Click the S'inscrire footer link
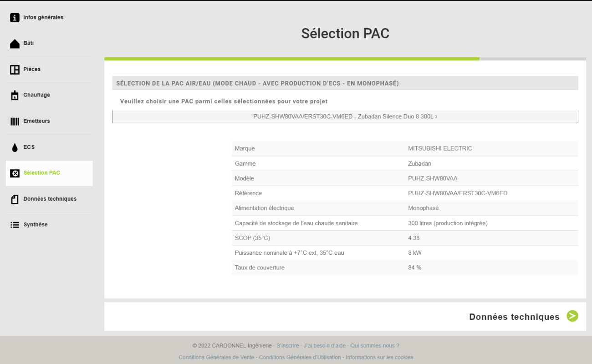The width and height of the screenshot is (592, 364). (288, 346)
